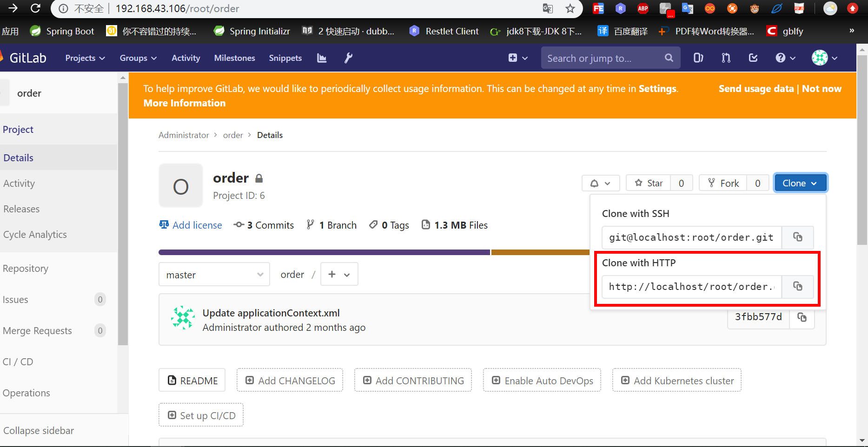The image size is (868, 447).
Task: Open the Groups menu
Action: (x=138, y=58)
